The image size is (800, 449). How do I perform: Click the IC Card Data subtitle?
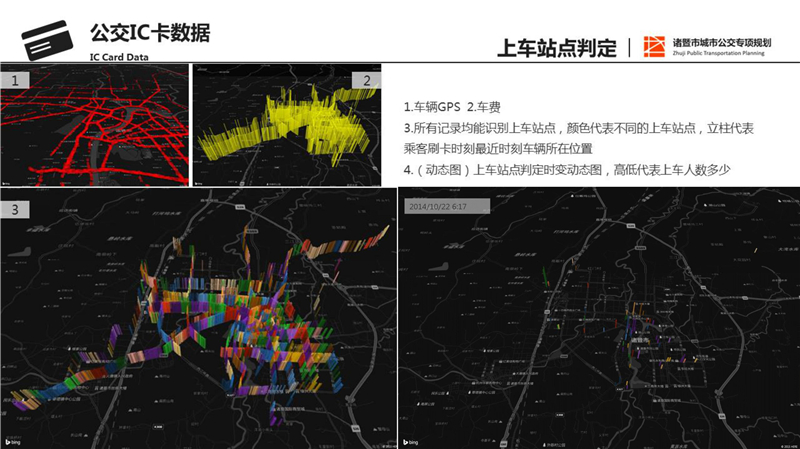click(119, 57)
